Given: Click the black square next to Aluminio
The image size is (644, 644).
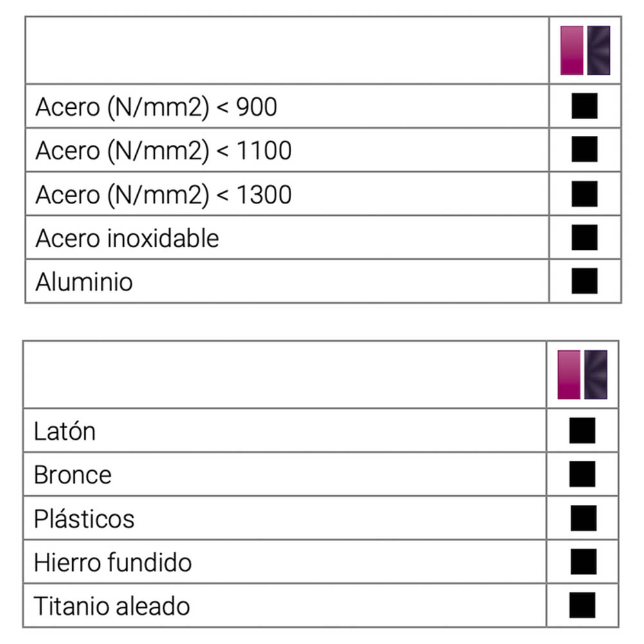Looking at the screenshot, I should [x=584, y=281].
